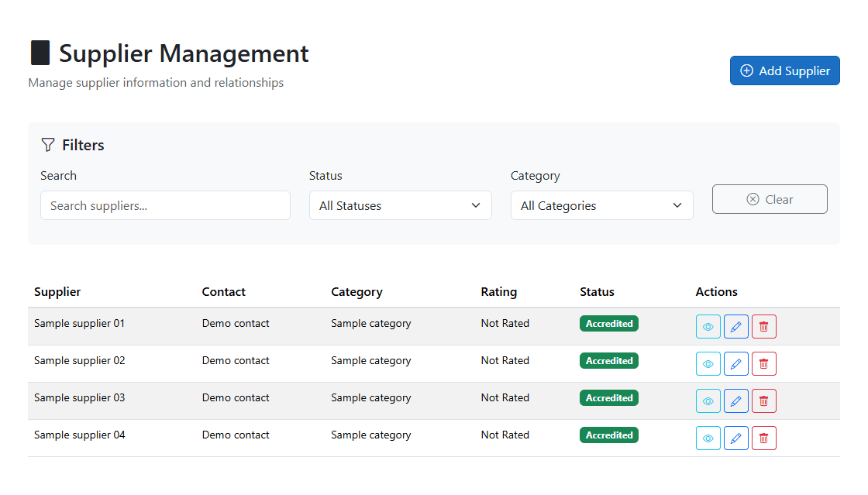Click Accredited badge for Sample supplier 04

click(x=609, y=435)
